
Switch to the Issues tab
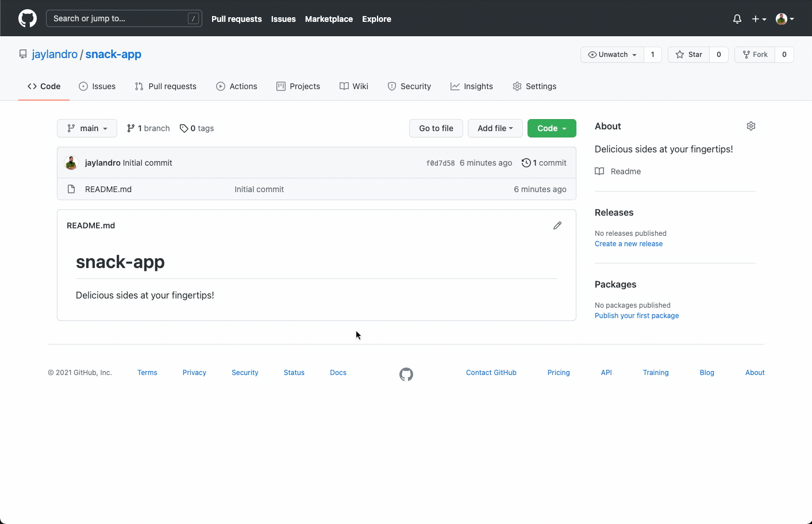point(97,86)
